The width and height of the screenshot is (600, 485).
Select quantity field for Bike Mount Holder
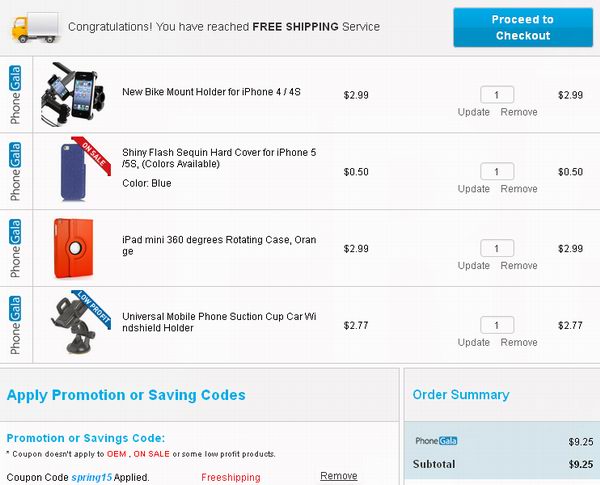click(497, 95)
